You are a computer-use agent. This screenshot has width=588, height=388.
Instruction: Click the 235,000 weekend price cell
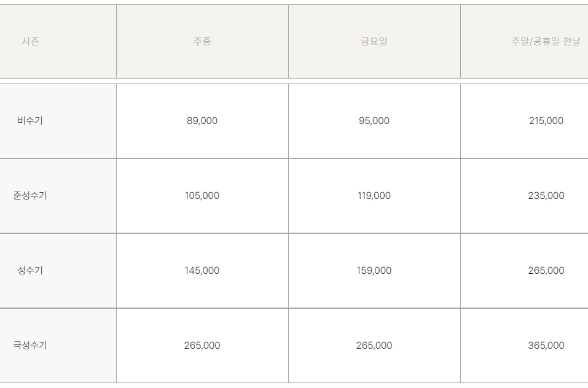coord(546,195)
